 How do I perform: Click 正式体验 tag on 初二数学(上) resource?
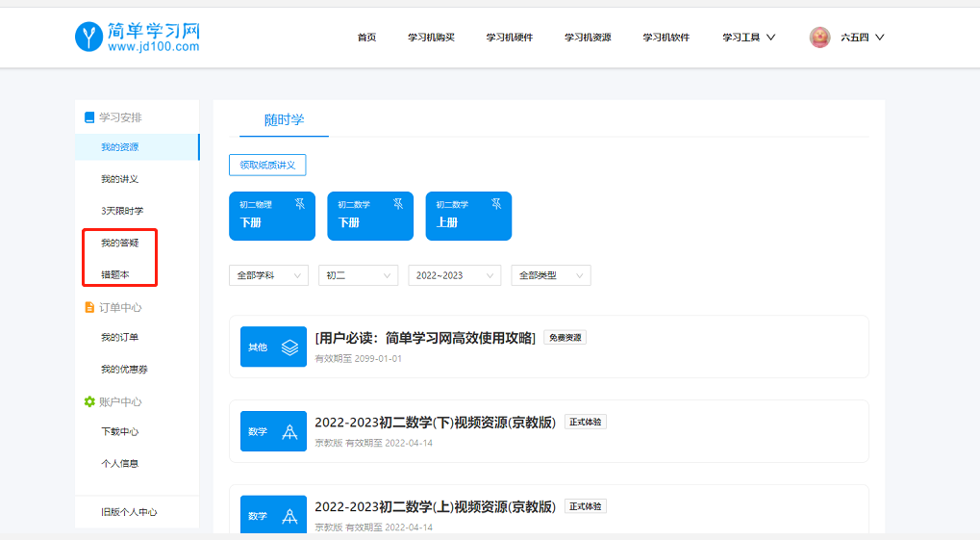tap(585, 506)
